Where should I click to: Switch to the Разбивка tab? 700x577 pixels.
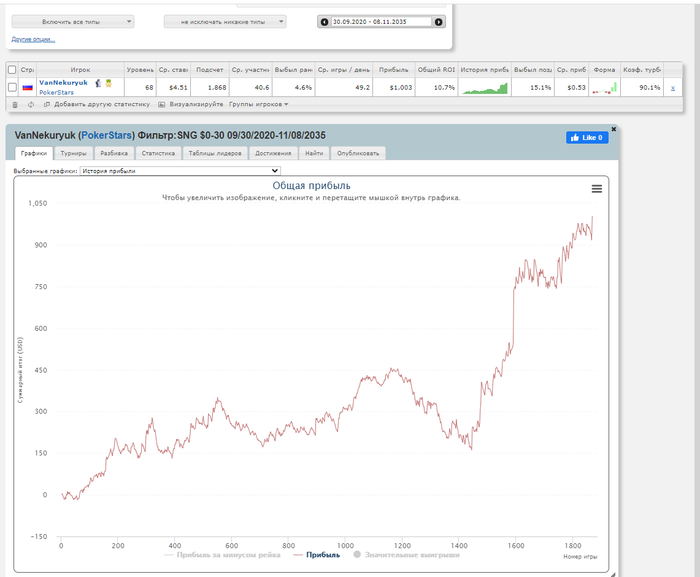[x=114, y=153]
